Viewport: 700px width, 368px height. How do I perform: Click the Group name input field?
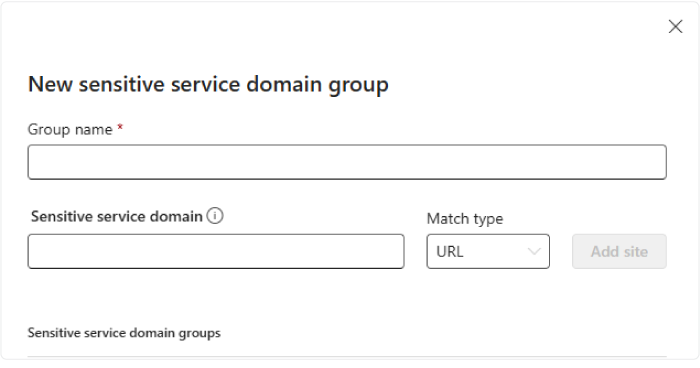[x=347, y=162]
